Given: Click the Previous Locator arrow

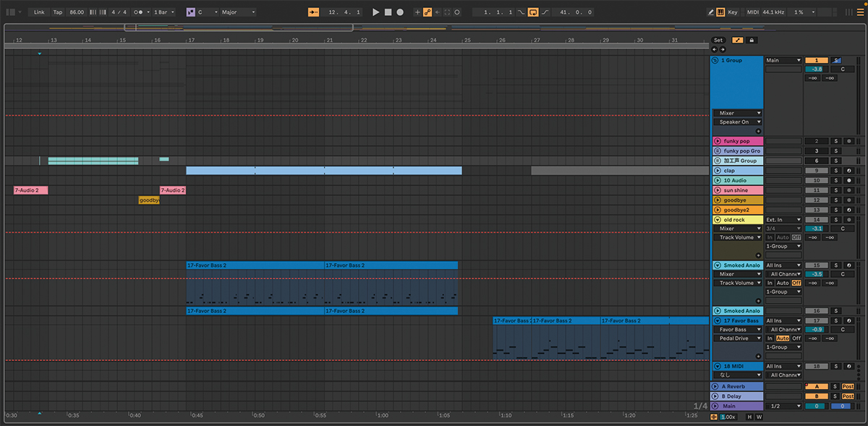Looking at the screenshot, I should pyautogui.click(x=715, y=49).
